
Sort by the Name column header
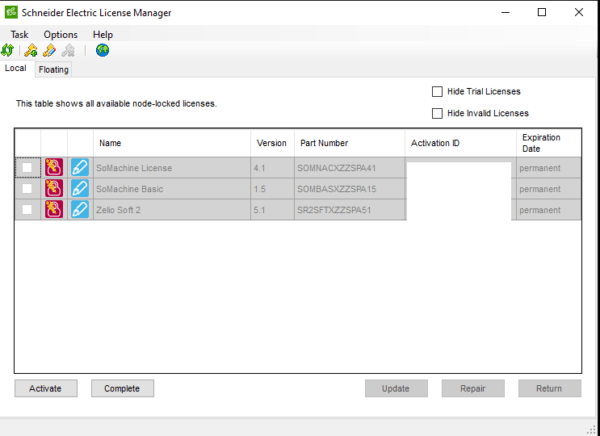172,143
